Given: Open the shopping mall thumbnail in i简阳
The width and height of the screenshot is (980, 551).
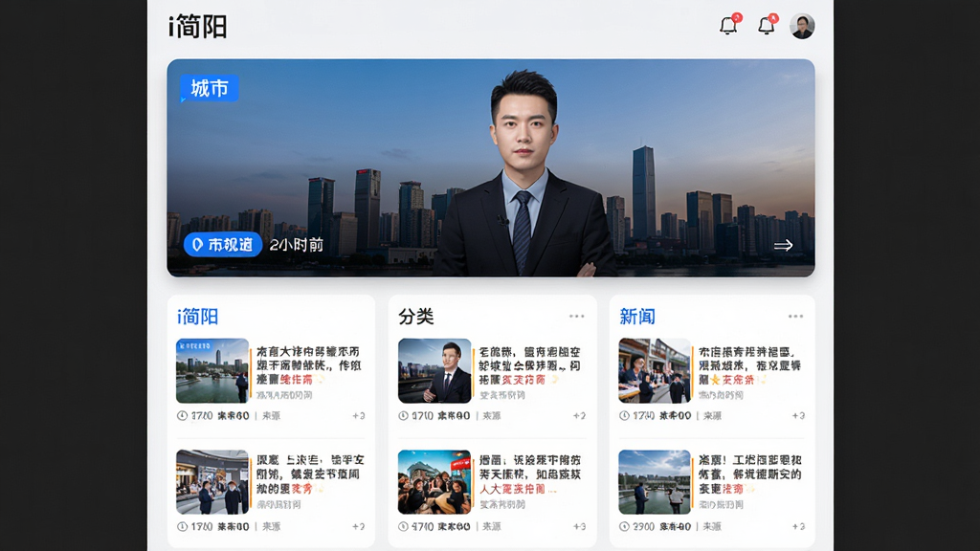Looking at the screenshot, I should point(212,482).
